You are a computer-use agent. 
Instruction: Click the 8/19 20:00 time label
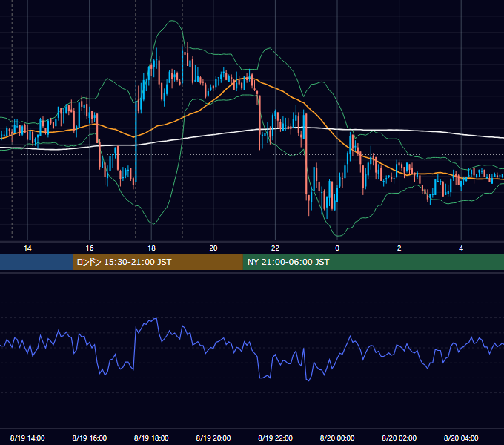213,438
